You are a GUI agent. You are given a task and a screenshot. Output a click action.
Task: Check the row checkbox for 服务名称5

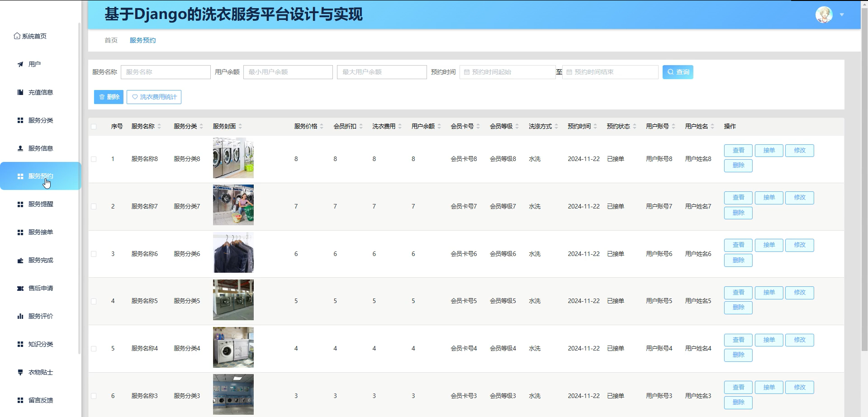94,301
